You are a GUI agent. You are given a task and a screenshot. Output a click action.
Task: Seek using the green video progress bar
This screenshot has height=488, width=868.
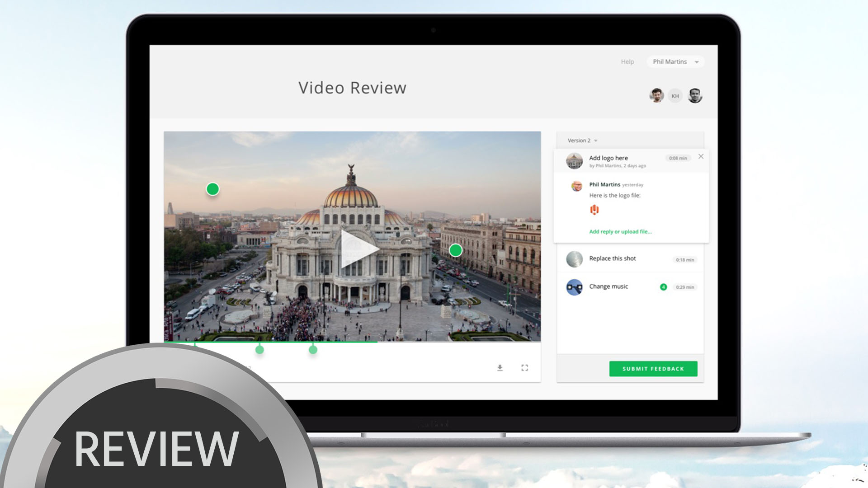(x=270, y=342)
